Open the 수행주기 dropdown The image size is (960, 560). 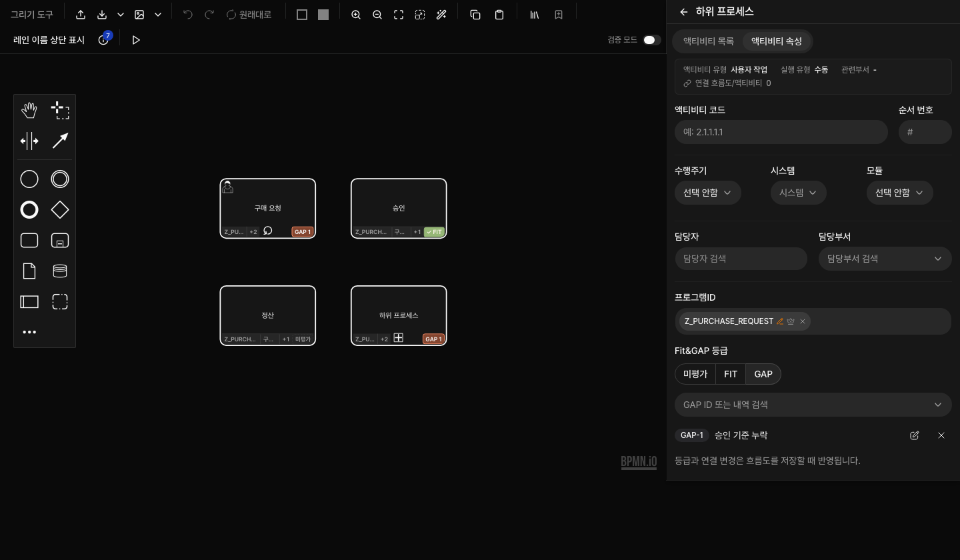[x=708, y=193]
